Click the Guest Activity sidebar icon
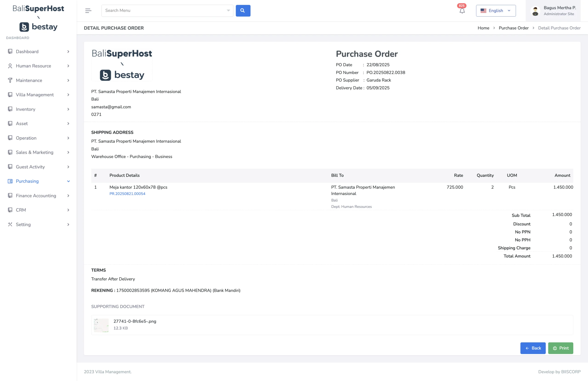 tap(10, 167)
